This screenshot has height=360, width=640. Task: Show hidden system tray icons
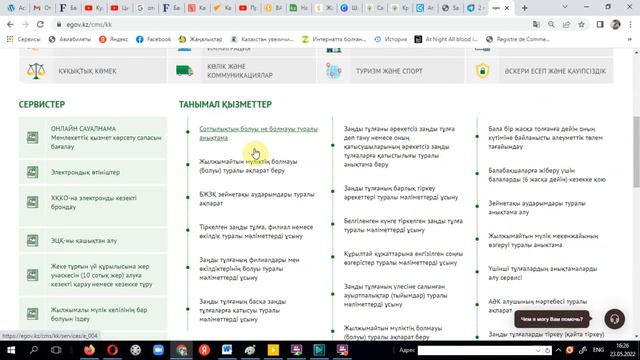click(558, 350)
